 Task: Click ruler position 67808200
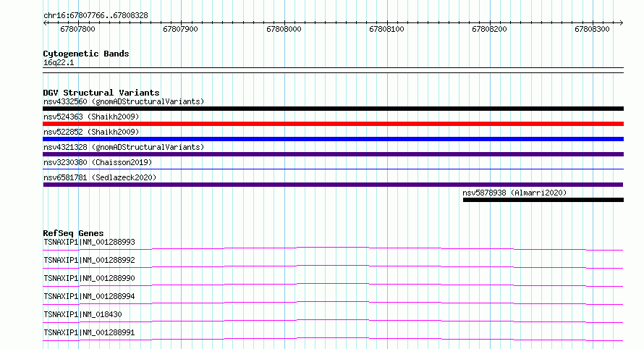(x=489, y=29)
